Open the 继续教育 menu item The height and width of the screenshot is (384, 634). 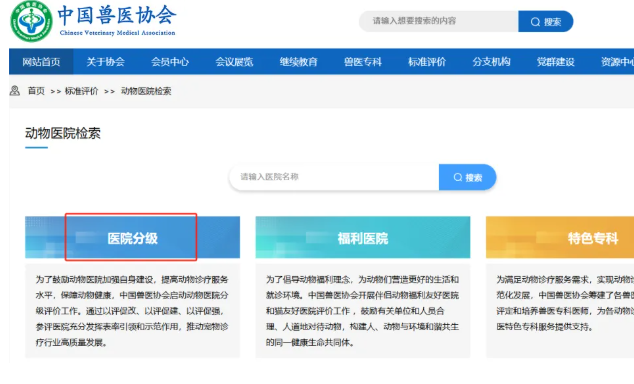coord(298,62)
